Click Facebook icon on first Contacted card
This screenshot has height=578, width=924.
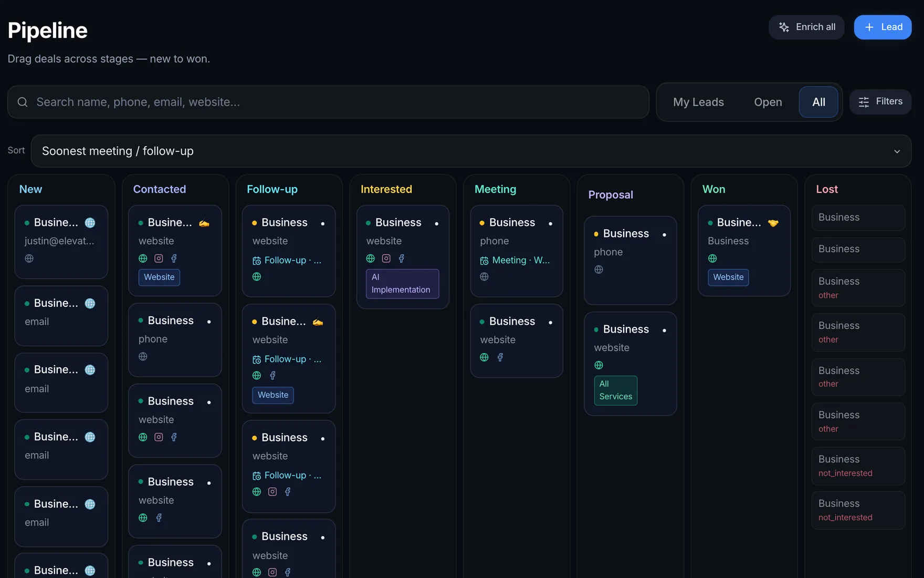pyautogui.click(x=174, y=258)
